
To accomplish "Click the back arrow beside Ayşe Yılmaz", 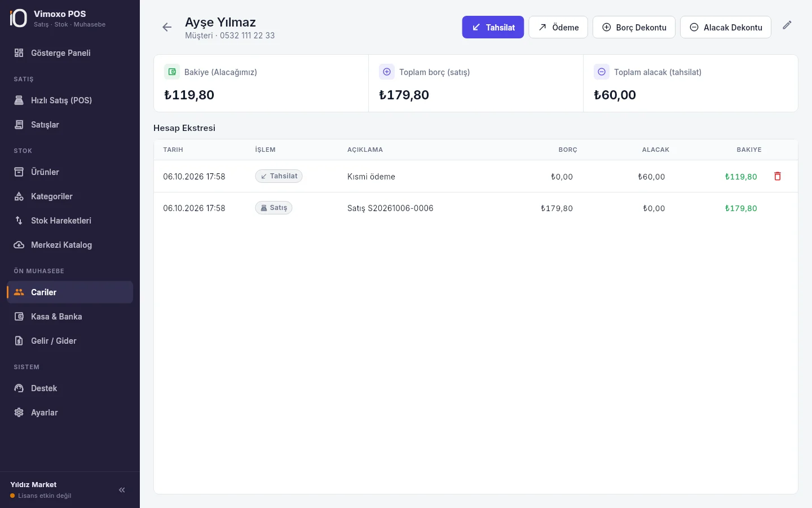I will pos(167,27).
